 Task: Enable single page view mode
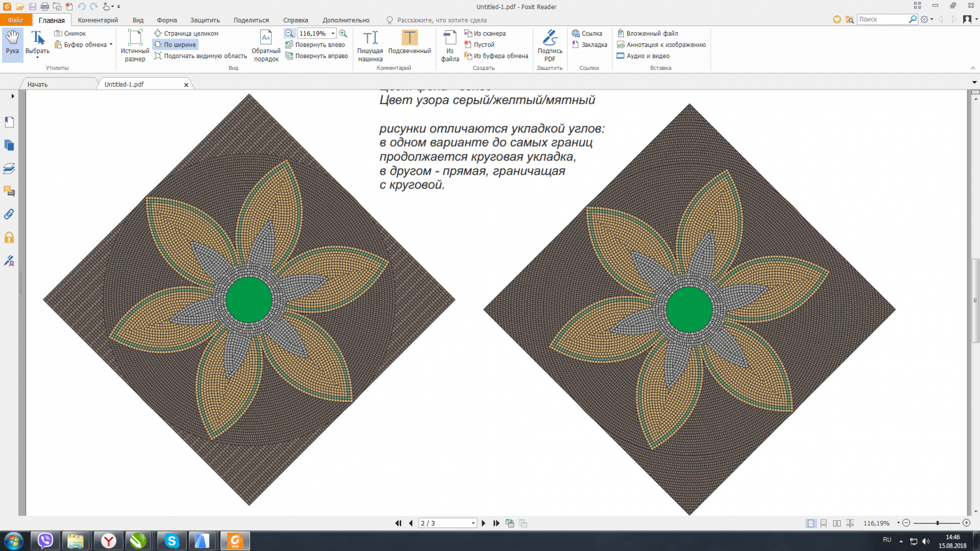coord(811,524)
